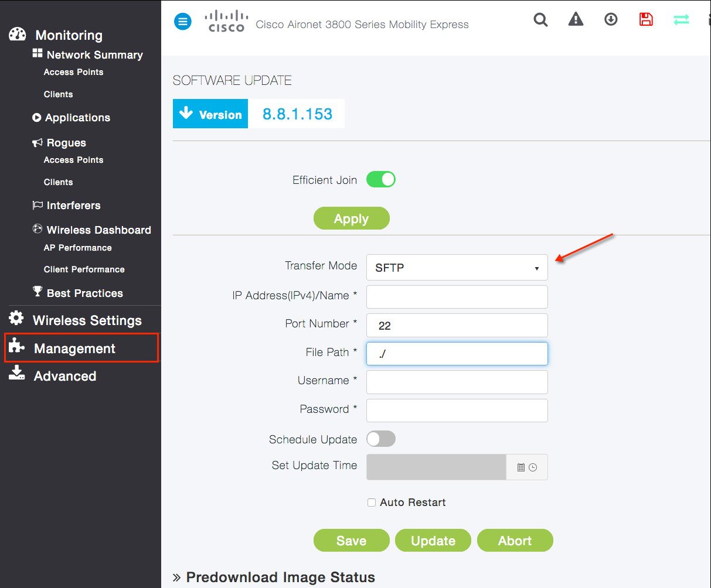Open Wireless Settings menu

tap(87, 320)
